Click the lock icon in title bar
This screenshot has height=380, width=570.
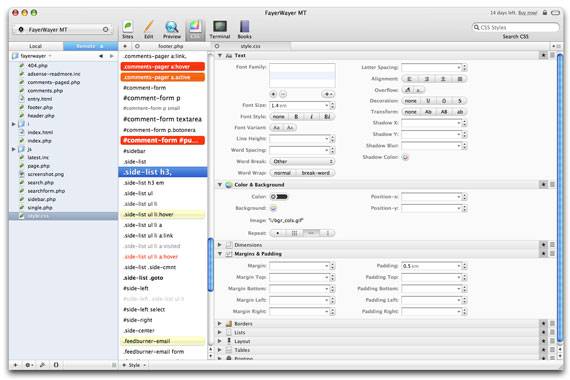click(x=545, y=13)
